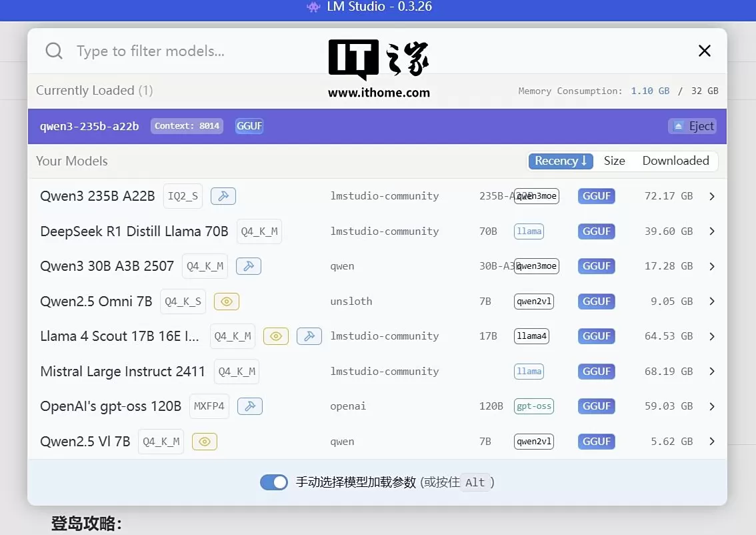The height and width of the screenshot is (535, 756).
Task: Click the search magnifier icon
Action: 54,51
